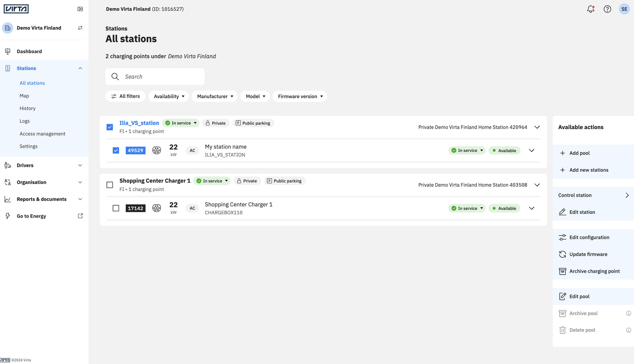The image size is (634, 364).
Task: Open the History submenu item
Action: 27,108
